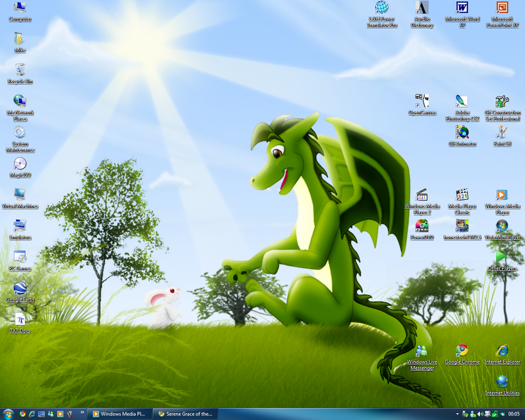Switch to Windows Media Player taskbar button
Screen dimensions: 525x420
(120, 414)
